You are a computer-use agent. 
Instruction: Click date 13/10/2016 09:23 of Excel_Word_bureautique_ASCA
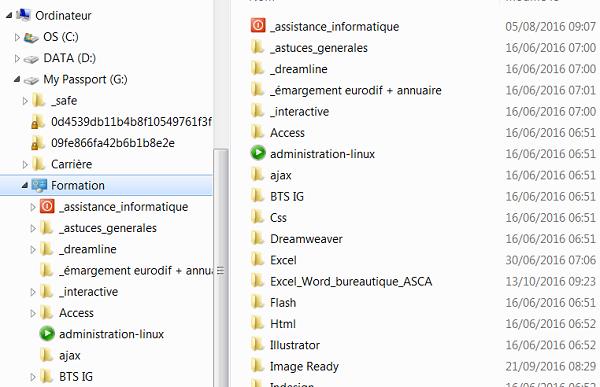pos(550,282)
